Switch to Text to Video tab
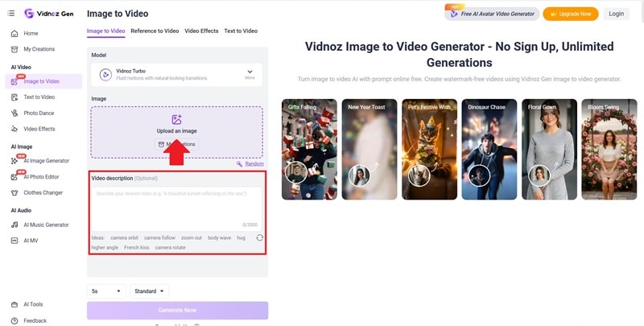 (241, 31)
